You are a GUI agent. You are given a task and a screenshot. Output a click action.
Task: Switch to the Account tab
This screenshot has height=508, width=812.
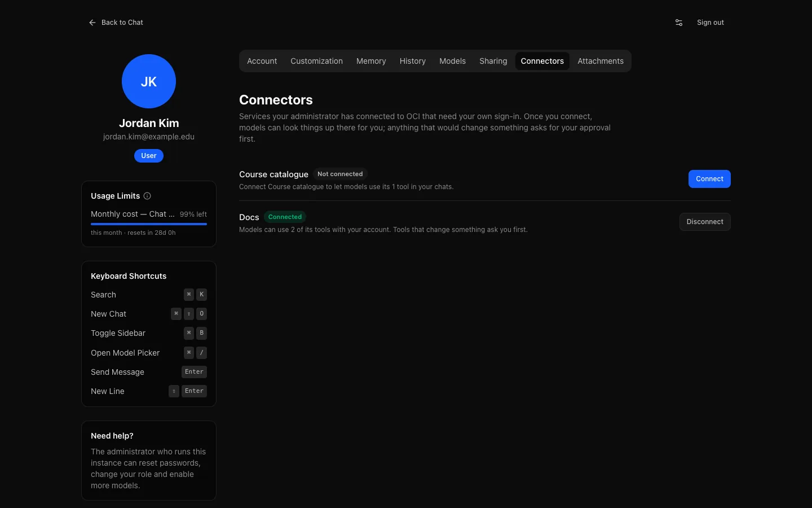[x=262, y=61]
